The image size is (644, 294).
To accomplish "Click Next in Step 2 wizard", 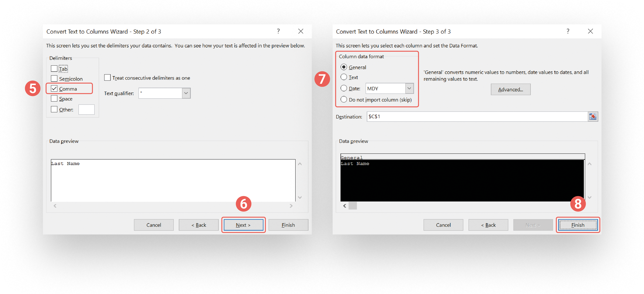I will (243, 225).
